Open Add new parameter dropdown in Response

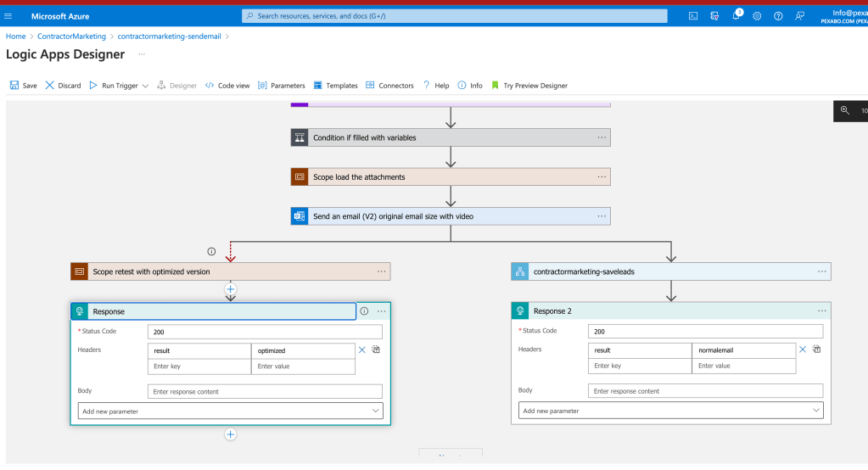tap(230, 411)
